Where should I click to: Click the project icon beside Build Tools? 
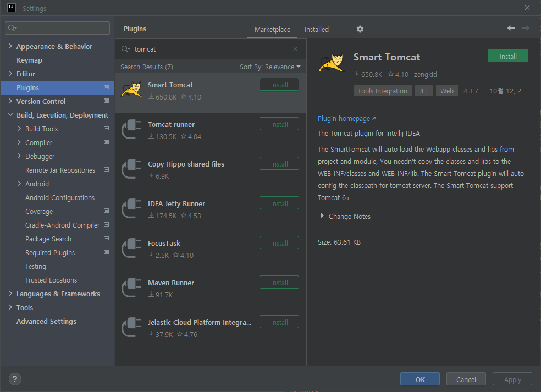click(106, 128)
